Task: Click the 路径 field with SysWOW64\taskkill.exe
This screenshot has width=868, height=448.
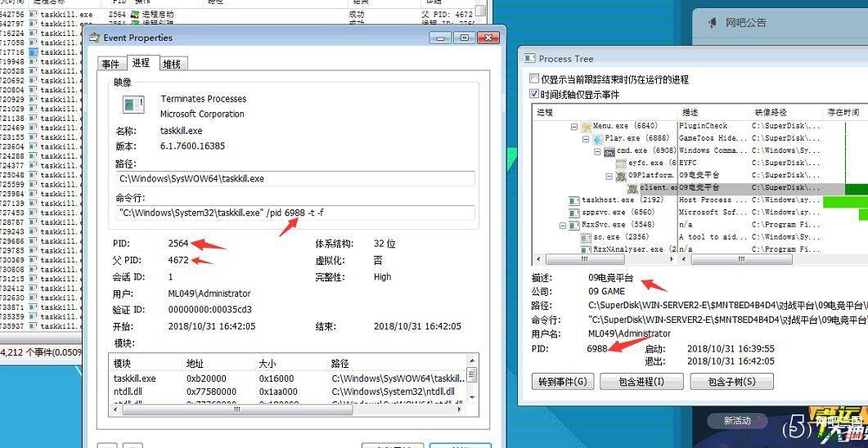Action: tap(295, 179)
